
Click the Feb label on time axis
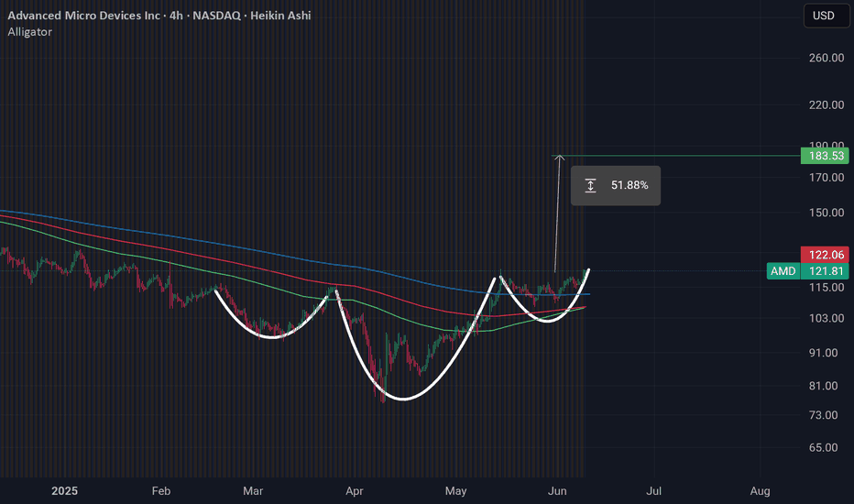[160, 491]
